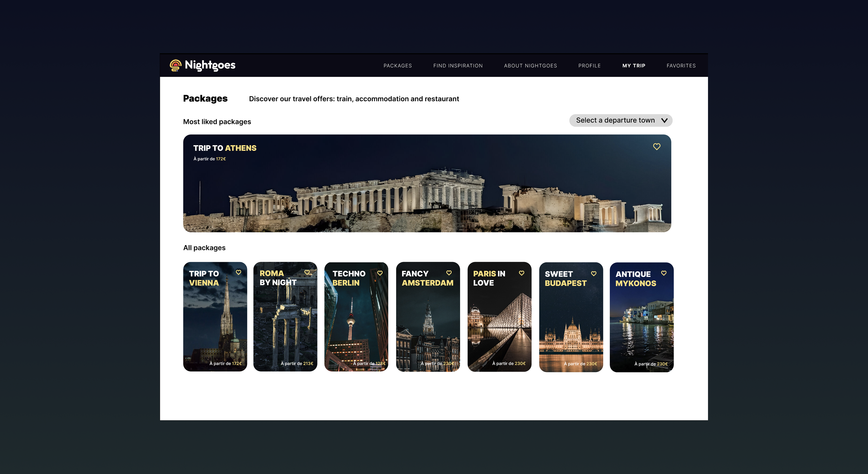The width and height of the screenshot is (868, 474).
Task: Click the Nightgoes sun logo icon
Action: 175,65
